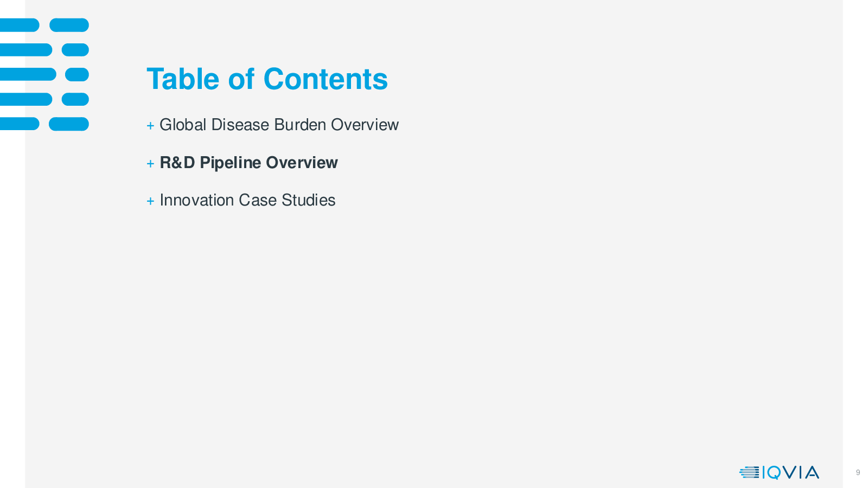Select the page number 9
Screen dimensions: 868x488
[858, 473]
